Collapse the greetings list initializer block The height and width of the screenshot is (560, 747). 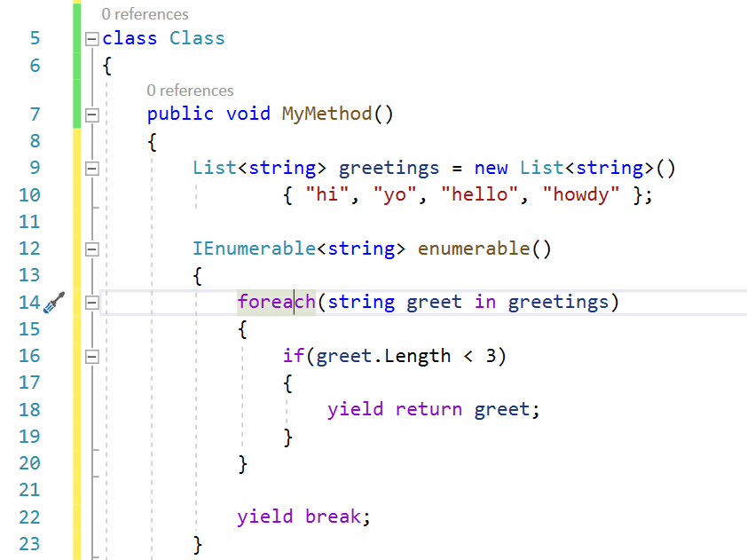pos(91,167)
